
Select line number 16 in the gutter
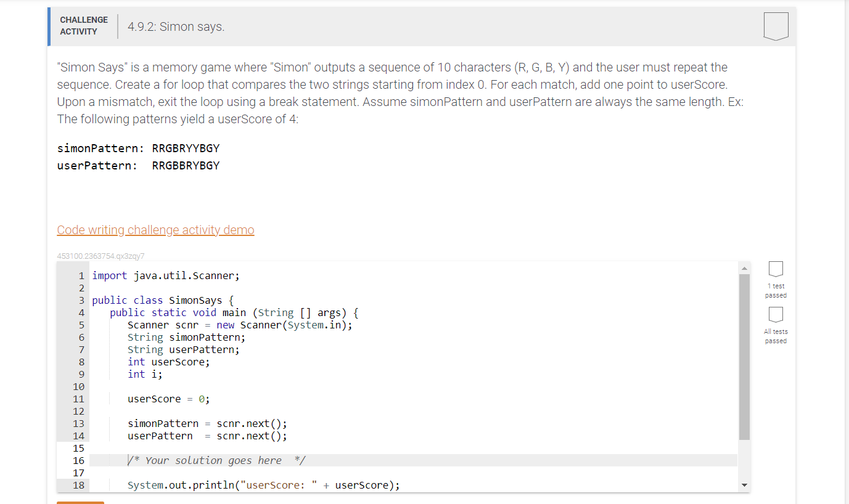click(x=78, y=460)
